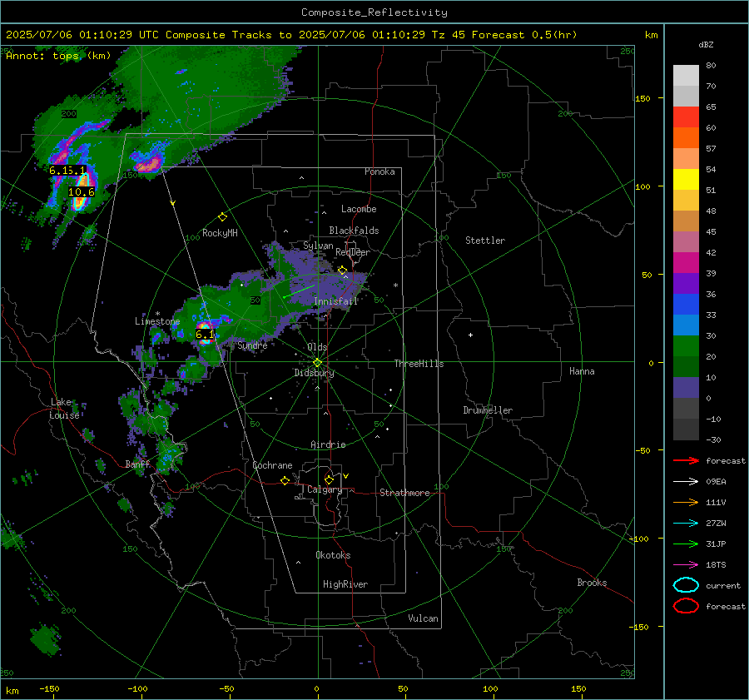The image size is (749, 700).
Task: Click the 10.6 storm top annotation
Action: tap(82, 192)
